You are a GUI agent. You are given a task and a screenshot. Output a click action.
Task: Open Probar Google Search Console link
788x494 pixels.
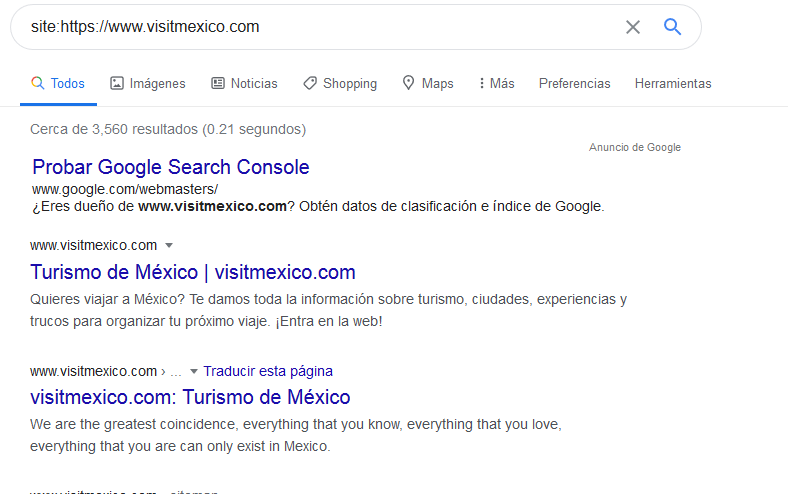point(171,167)
